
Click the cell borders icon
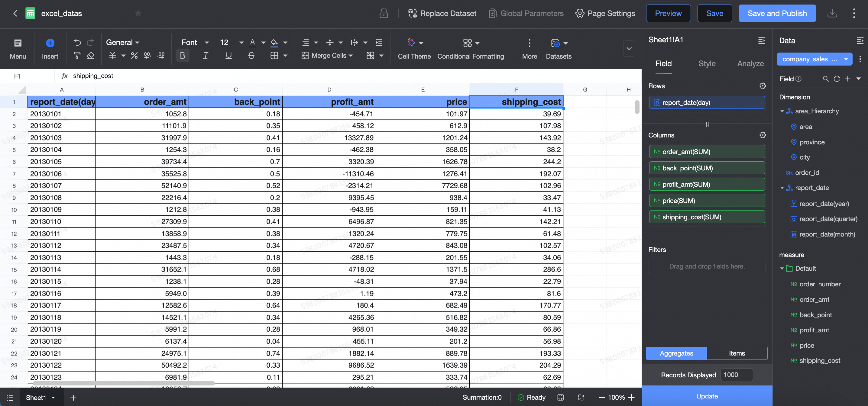(274, 56)
